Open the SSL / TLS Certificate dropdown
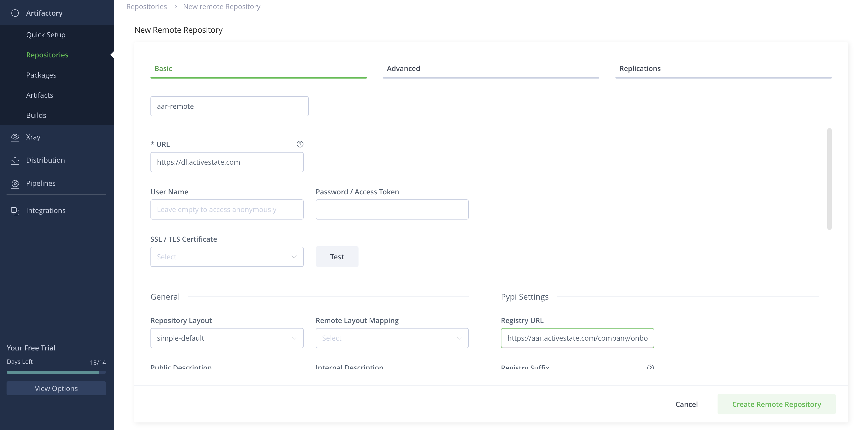This screenshot has height=430, width=868. (227, 257)
